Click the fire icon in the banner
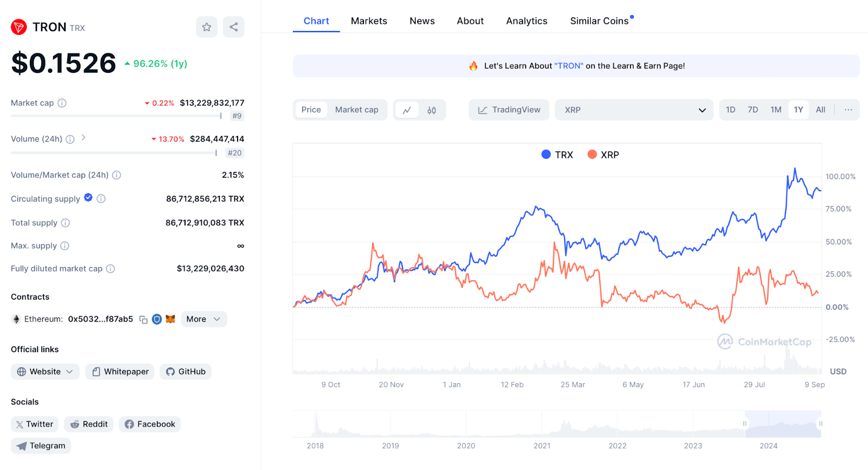868x470 pixels. point(474,66)
